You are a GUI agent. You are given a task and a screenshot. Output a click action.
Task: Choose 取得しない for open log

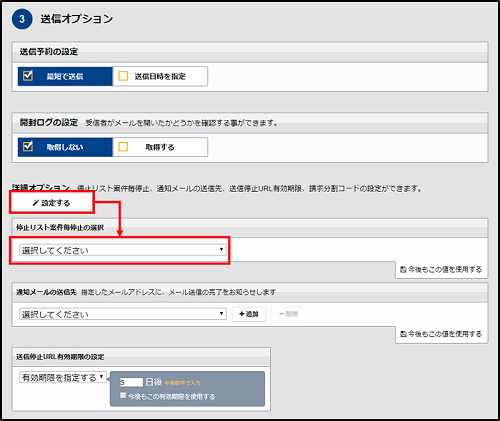click(65, 147)
